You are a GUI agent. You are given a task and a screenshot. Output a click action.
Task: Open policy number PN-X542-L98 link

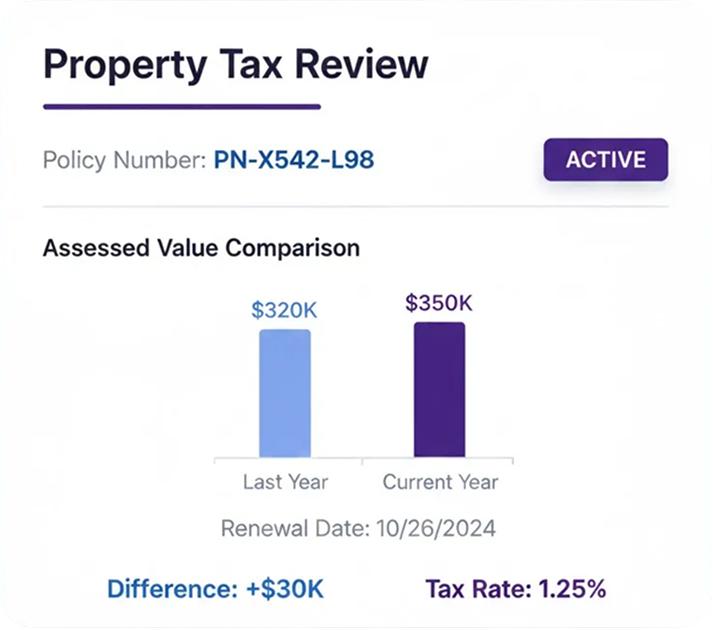point(295,160)
